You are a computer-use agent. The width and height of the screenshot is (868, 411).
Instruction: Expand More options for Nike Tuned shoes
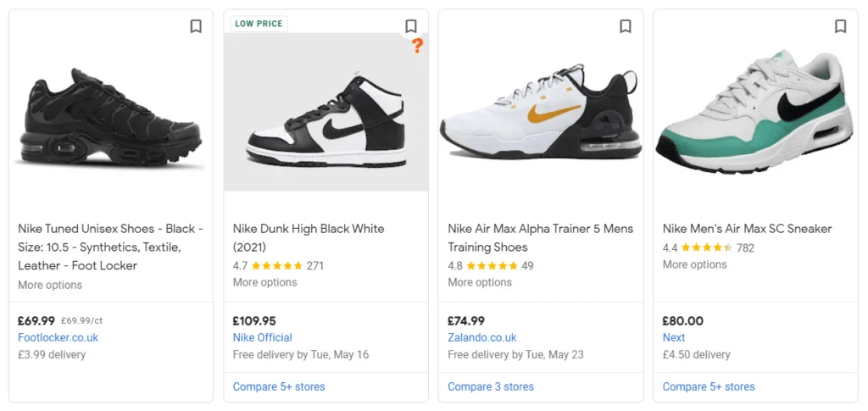pyautogui.click(x=50, y=285)
